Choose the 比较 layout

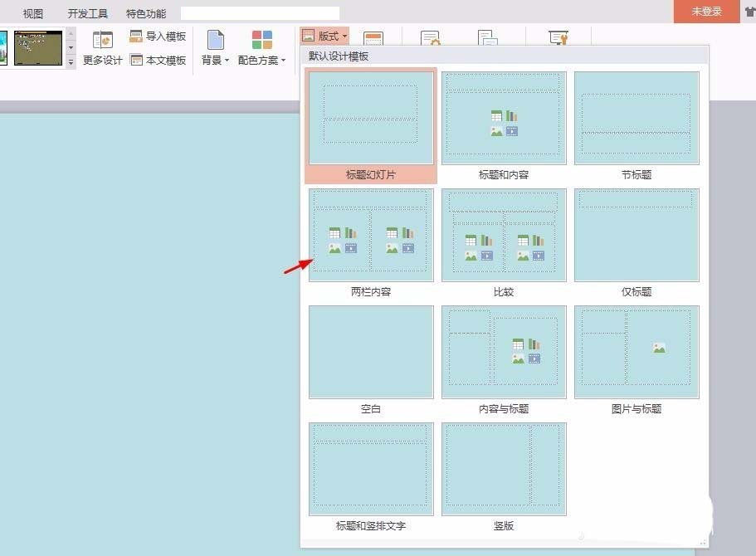504,242
